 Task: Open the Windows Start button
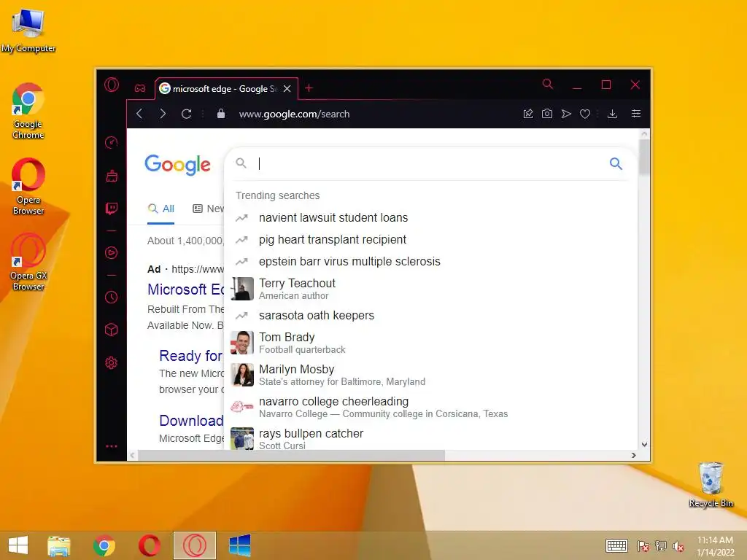(18, 545)
